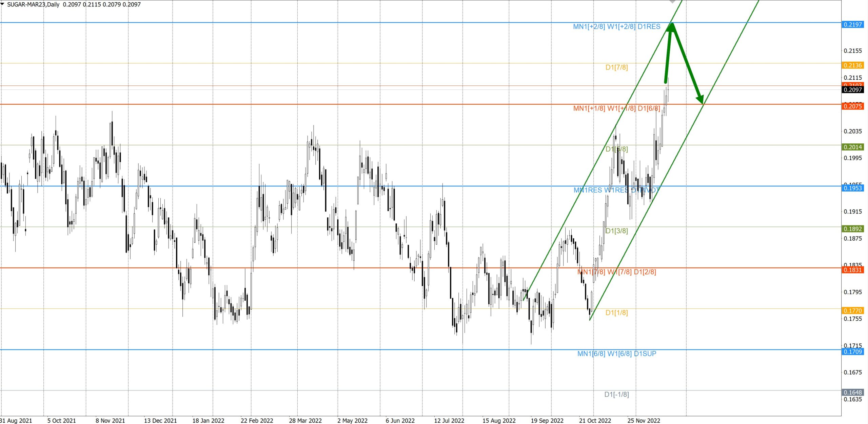Select the D1[-1/8] level label

(616, 395)
